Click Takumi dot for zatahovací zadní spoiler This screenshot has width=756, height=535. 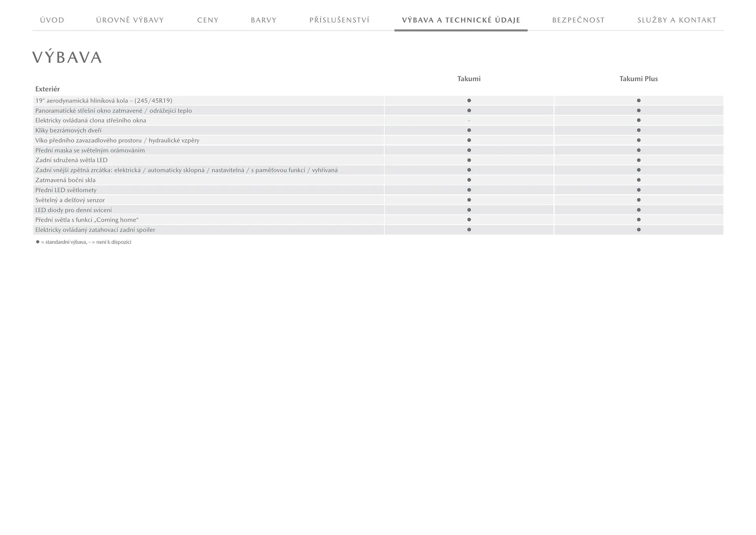coord(469,230)
